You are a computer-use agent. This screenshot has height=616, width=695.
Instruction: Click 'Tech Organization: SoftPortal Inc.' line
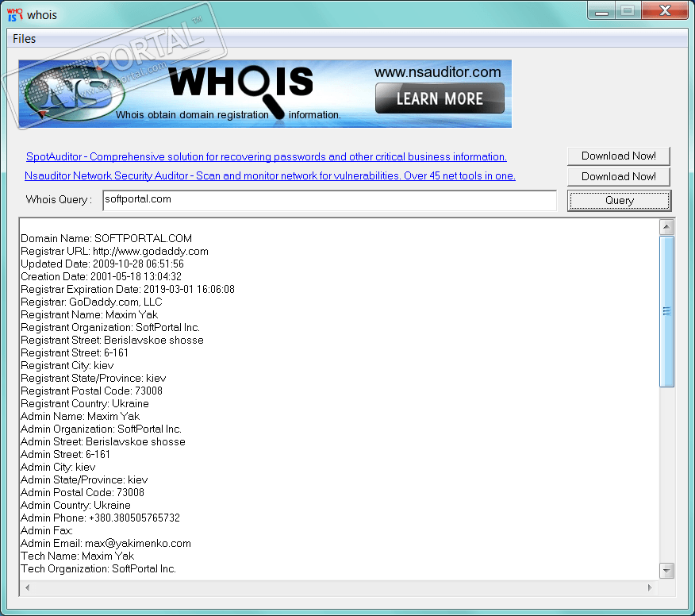tap(98, 569)
